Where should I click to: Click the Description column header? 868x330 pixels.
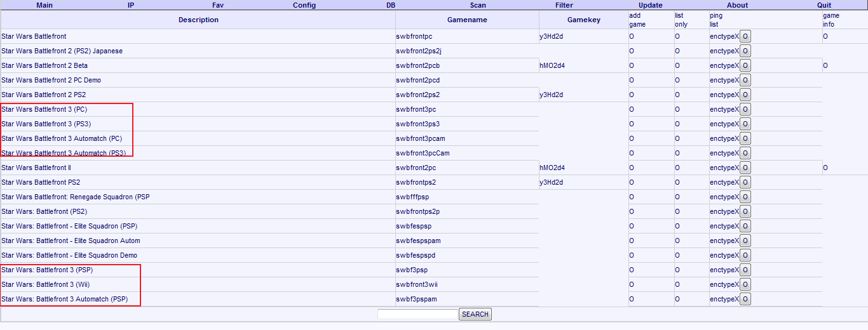pyautogui.click(x=198, y=20)
